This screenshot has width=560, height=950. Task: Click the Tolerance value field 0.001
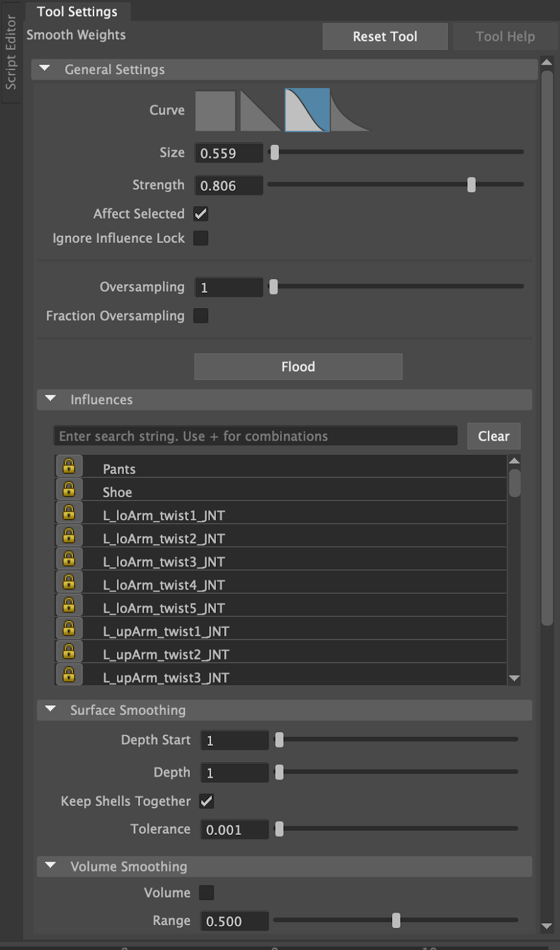click(235, 829)
